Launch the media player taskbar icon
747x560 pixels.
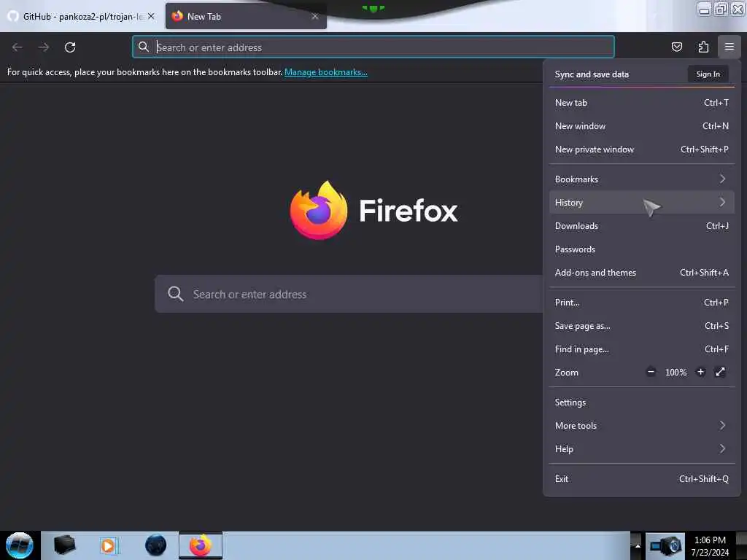click(x=108, y=545)
